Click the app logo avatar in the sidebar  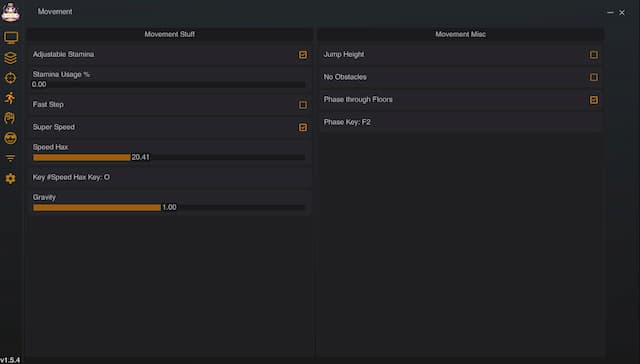tap(11, 11)
